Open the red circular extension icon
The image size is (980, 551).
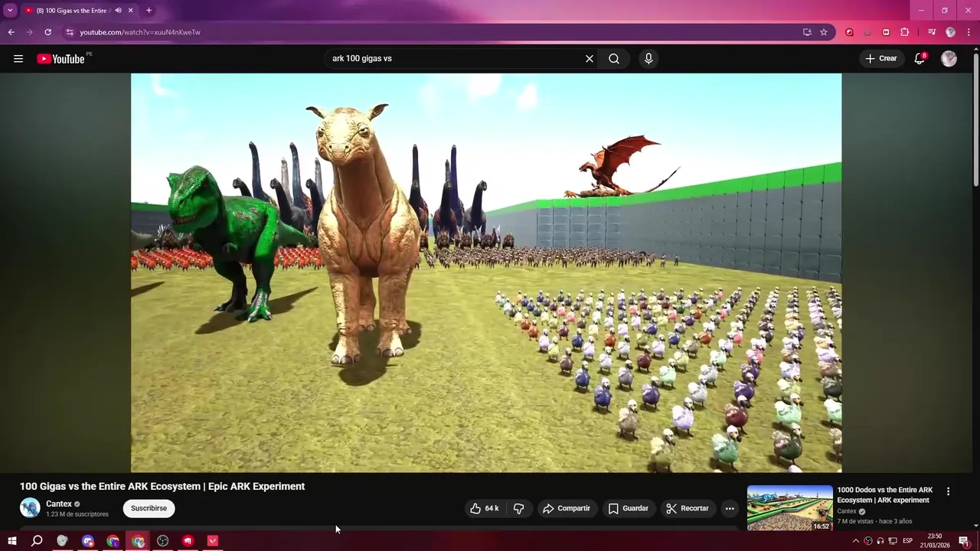tap(849, 32)
